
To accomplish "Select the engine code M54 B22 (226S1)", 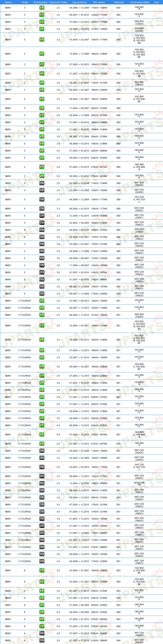I will [x=139, y=23].
